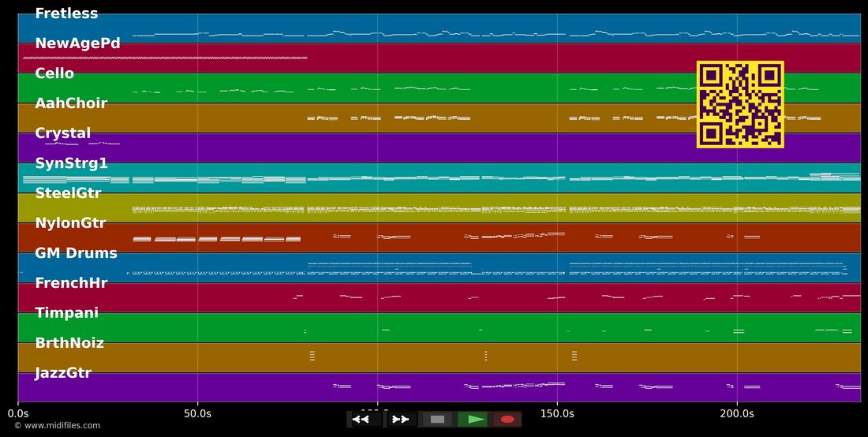The width and height of the screenshot is (868, 437).
Task: Click the gray stop button
Action: pyautogui.click(x=437, y=420)
